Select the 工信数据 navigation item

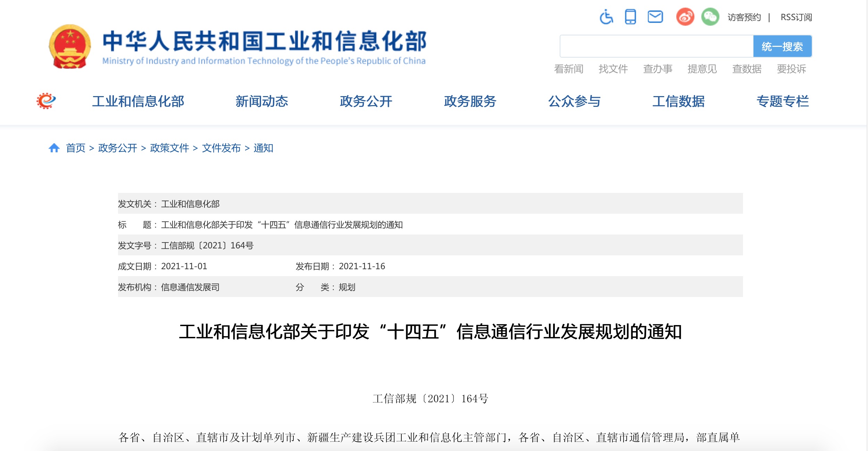(x=678, y=101)
